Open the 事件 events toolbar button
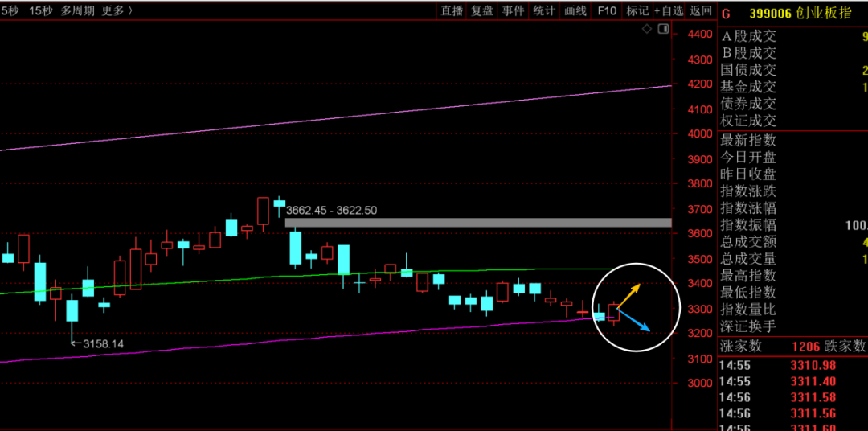This screenshot has height=431, width=868. (513, 10)
